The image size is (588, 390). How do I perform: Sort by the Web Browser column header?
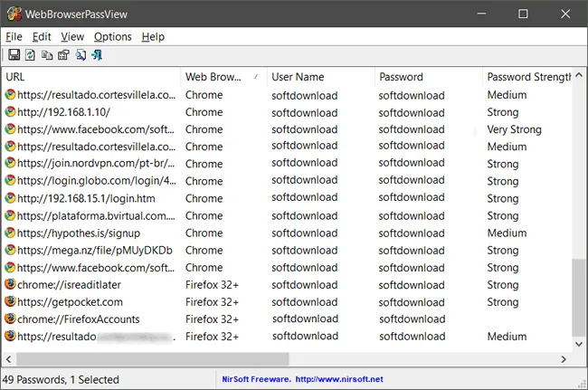[223, 77]
